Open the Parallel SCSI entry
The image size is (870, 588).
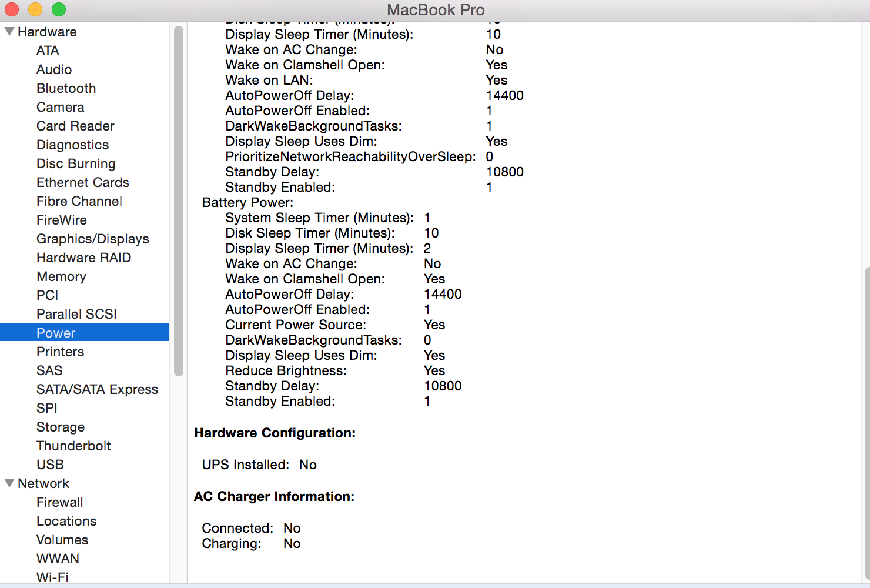(76, 314)
